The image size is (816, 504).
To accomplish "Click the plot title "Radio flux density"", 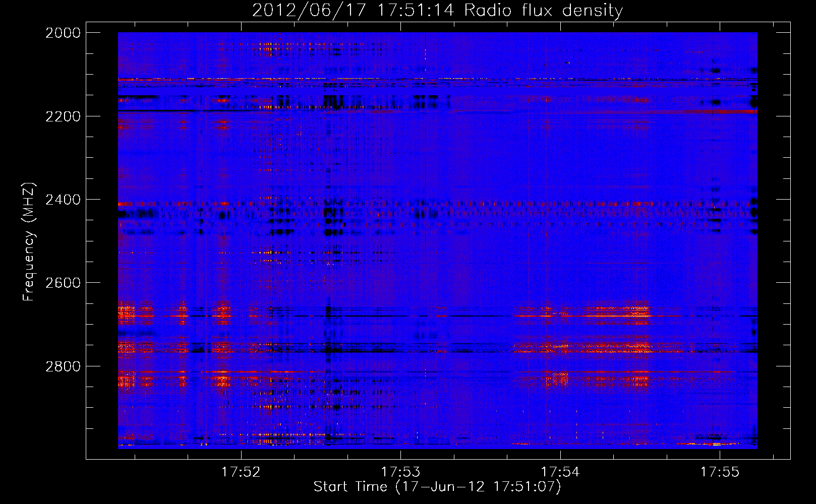I will [x=543, y=10].
